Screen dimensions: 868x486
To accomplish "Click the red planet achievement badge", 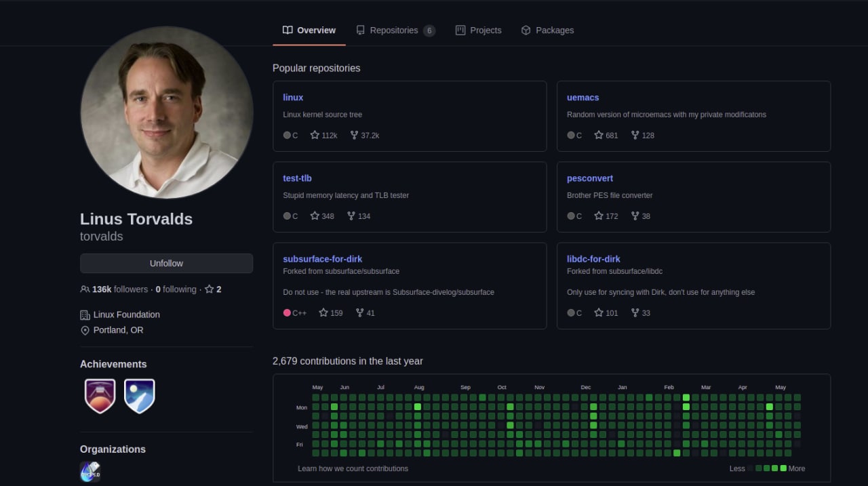I will click(100, 396).
